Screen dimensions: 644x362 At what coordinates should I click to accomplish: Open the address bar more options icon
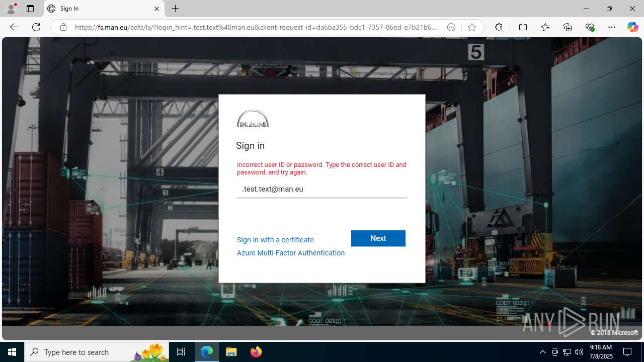[x=451, y=27]
